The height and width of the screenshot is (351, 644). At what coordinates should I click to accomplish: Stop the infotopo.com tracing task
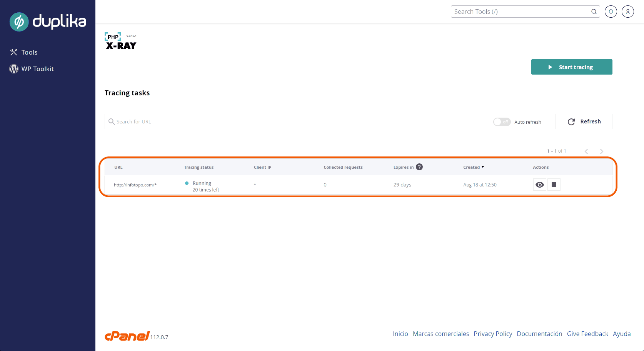tap(554, 185)
